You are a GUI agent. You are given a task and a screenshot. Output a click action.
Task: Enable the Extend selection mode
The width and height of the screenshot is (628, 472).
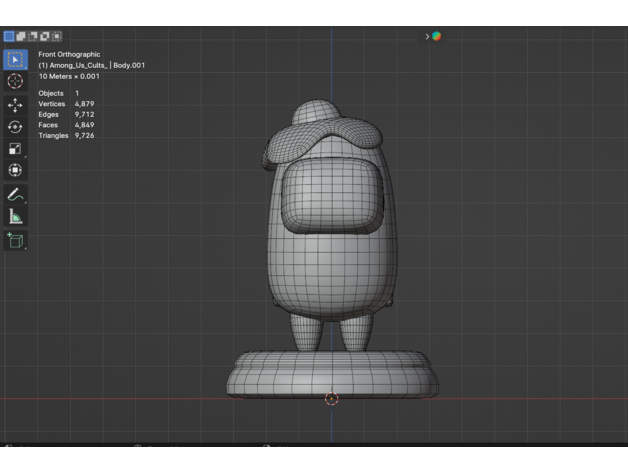click(x=20, y=37)
